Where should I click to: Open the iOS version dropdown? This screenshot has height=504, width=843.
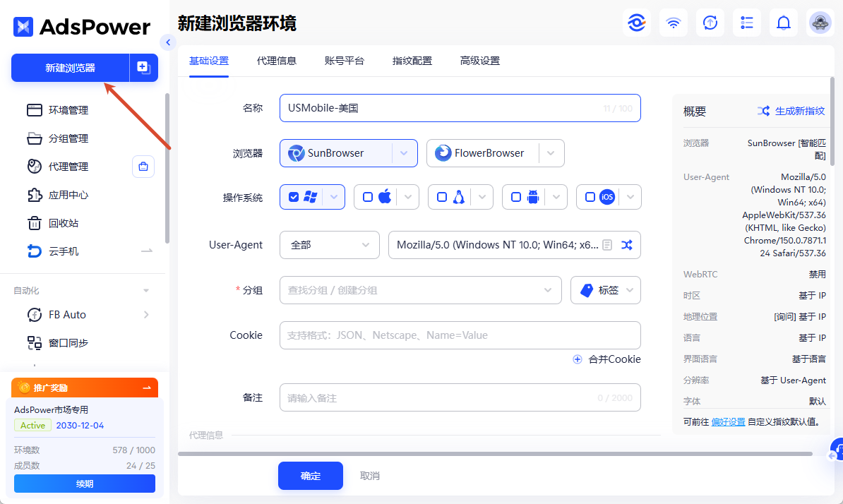tap(630, 197)
